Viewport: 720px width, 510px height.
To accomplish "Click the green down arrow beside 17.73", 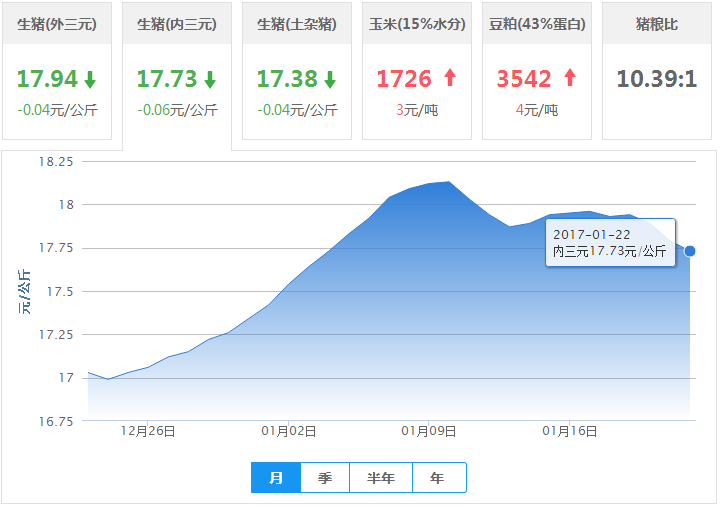I will pos(210,79).
